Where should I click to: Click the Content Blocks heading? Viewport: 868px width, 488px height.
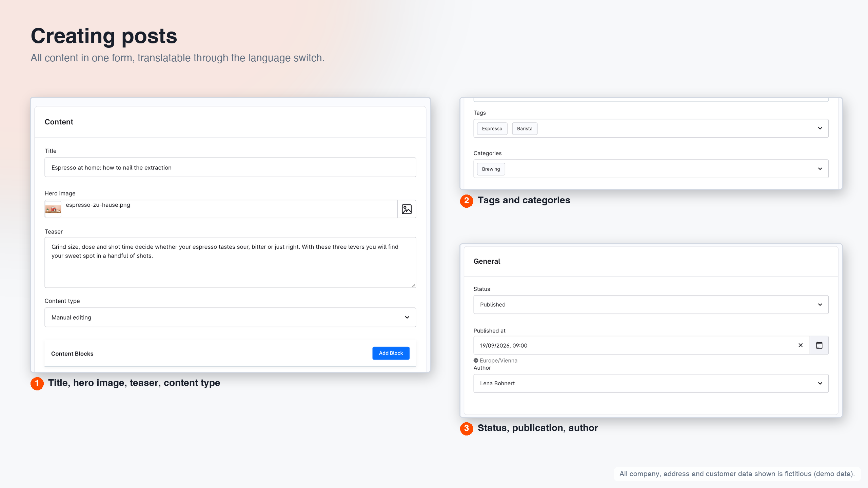pos(72,354)
